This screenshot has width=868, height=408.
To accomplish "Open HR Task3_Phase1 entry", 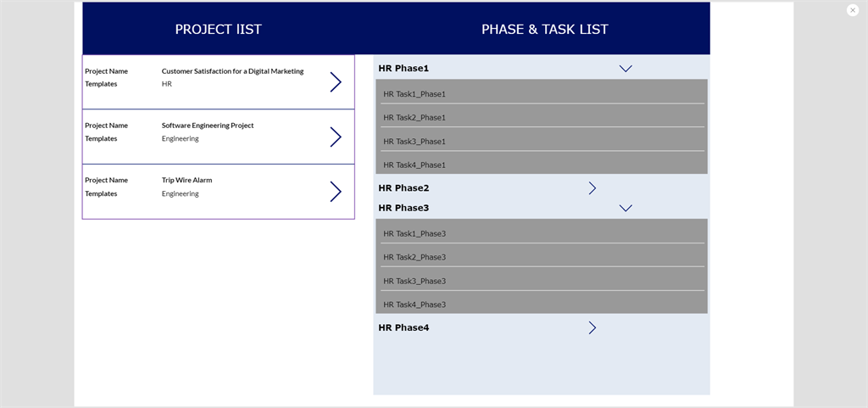I will [x=415, y=142].
